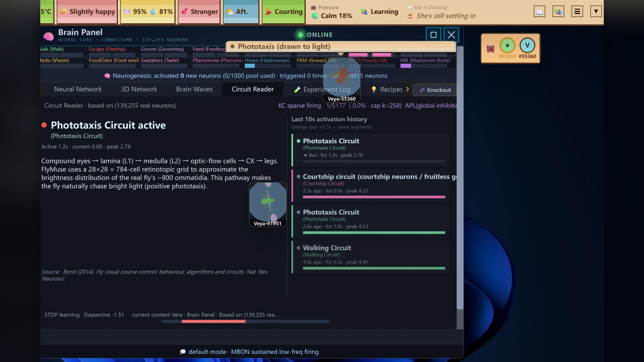Viewport: 644px width, 362px height.
Task: Click the 95% 81% stats card
Action: (x=148, y=12)
